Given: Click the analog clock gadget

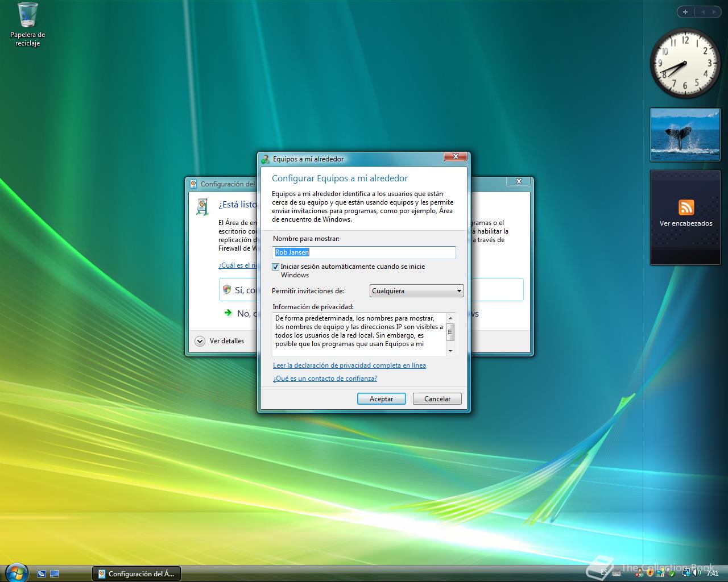Looking at the screenshot, I should [x=685, y=63].
